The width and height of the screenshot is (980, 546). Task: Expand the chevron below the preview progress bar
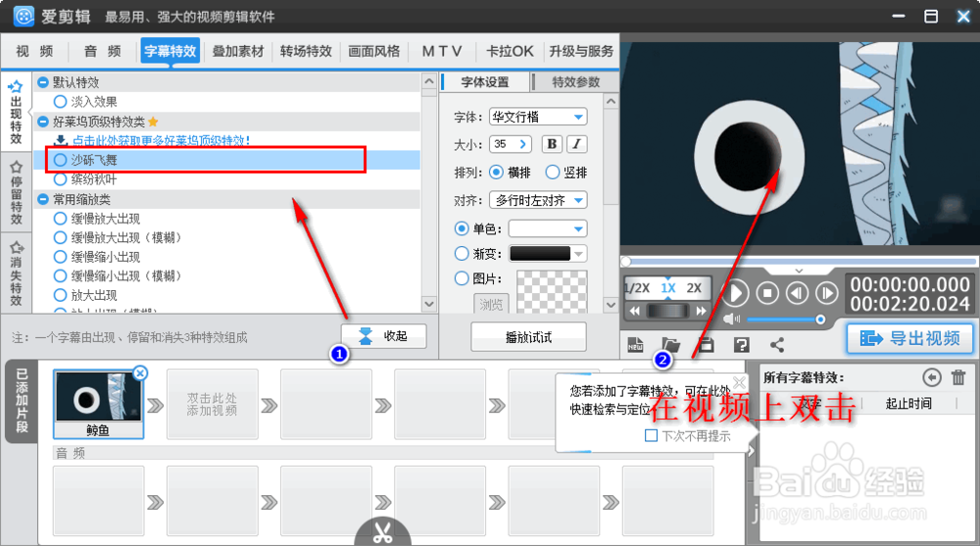799,271
